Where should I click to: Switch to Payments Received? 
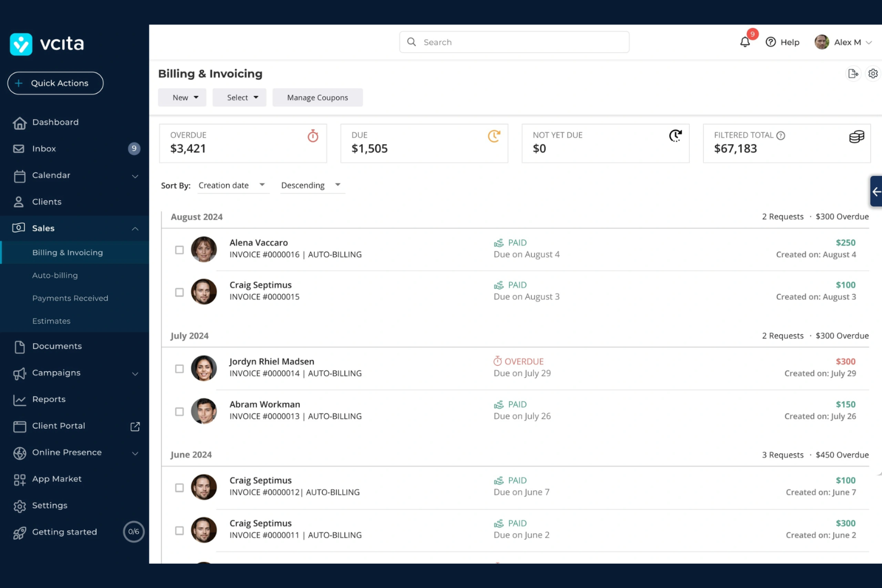tap(70, 298)
